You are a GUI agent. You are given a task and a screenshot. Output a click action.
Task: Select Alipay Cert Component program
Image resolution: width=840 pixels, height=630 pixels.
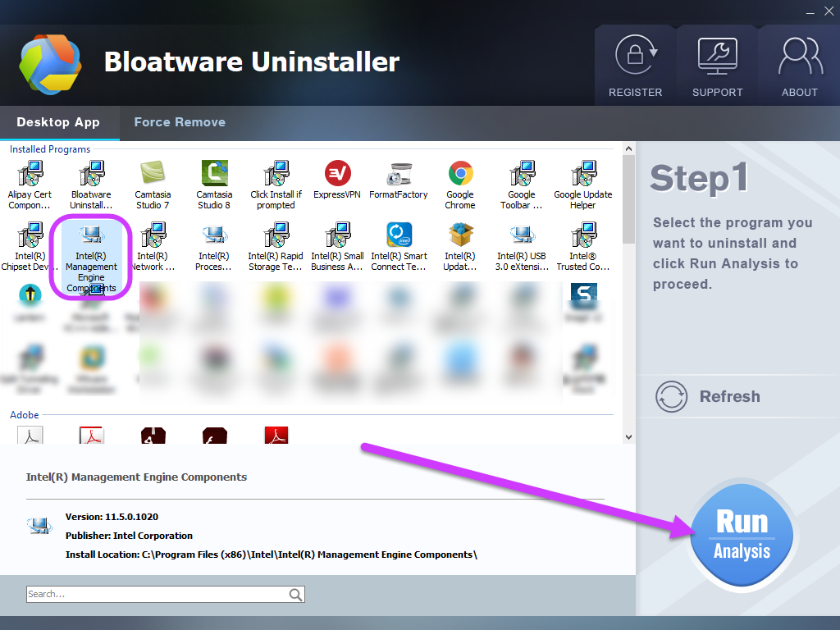[30, 176]
